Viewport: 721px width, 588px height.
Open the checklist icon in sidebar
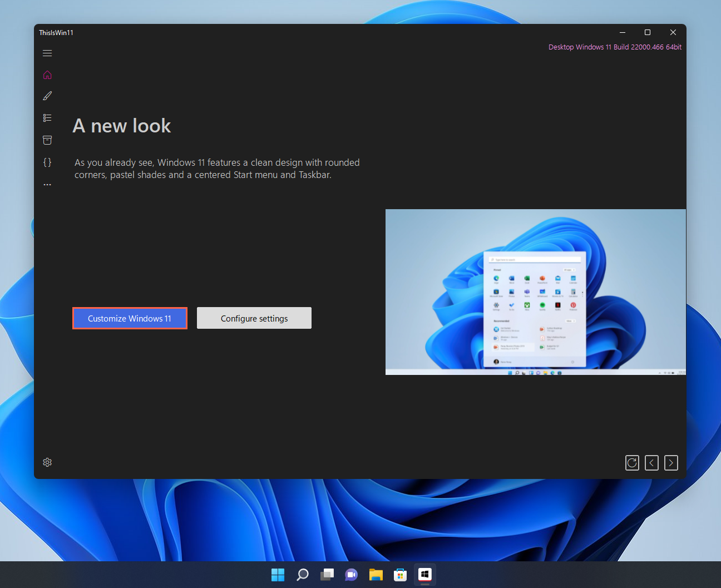(x=47, y=118)
